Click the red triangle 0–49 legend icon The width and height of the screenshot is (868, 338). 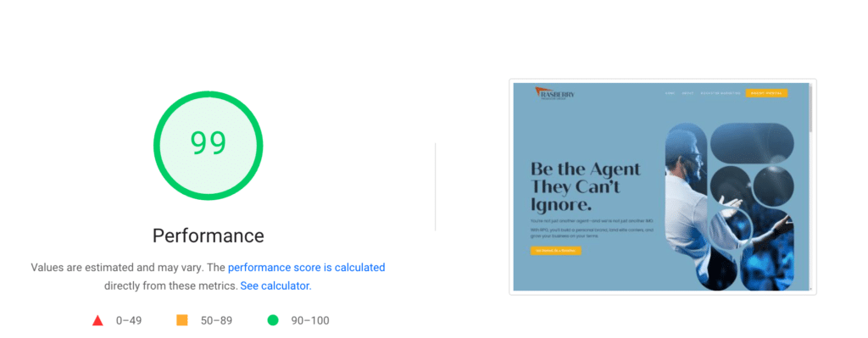pyautogui.click(x=97, y=320)
